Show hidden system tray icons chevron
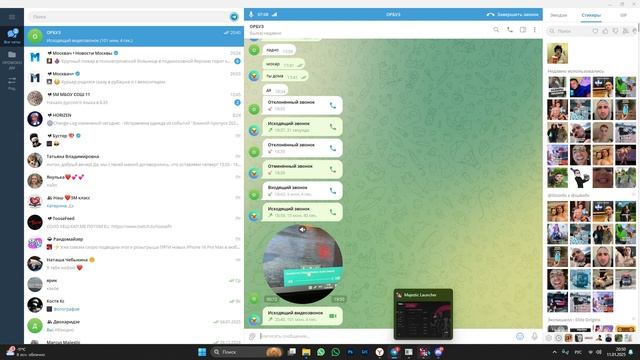This screenshot has width=640, height=360. 554,352
